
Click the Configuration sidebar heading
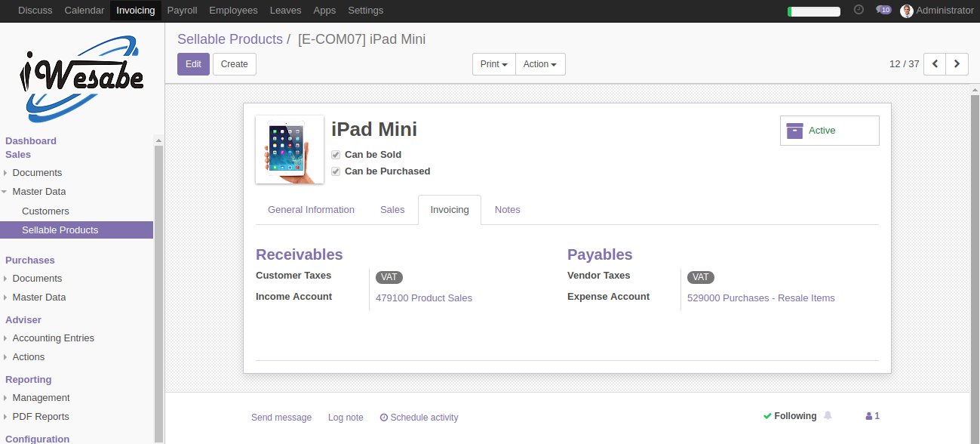(38, 439)
